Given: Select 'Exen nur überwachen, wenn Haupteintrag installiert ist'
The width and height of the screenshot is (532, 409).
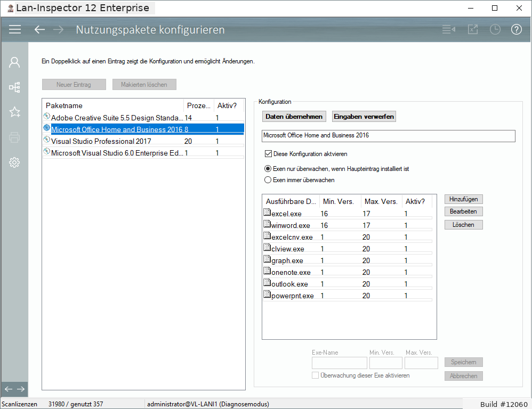Looking at the screenshot, I should pos(268,169).
